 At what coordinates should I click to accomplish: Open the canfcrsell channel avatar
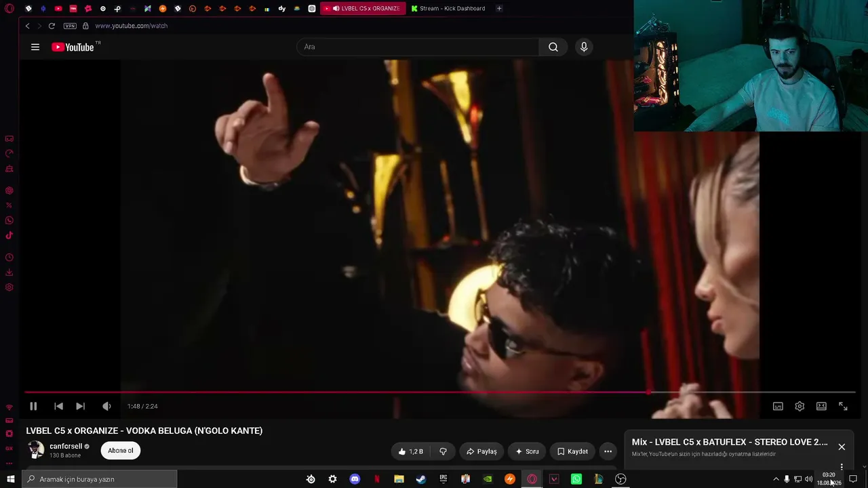36,450
